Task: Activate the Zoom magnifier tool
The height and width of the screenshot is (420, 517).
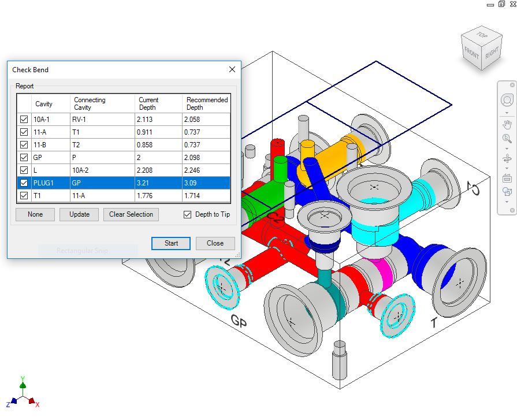Action: pyautogui.click(x=507, y=138)
